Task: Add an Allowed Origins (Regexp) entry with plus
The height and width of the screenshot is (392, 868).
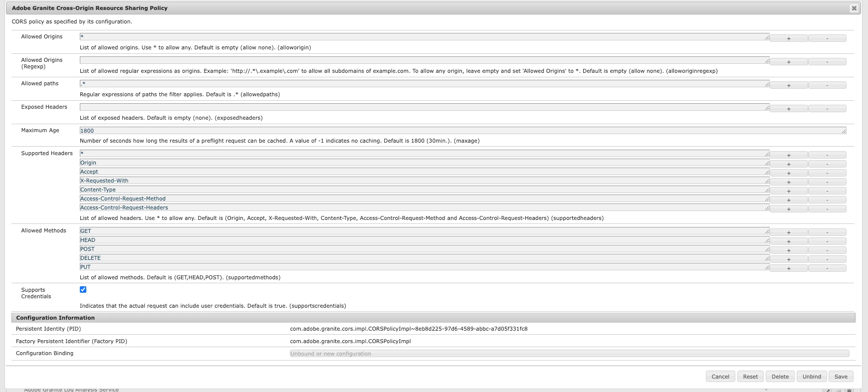Action: (x=789, y=62)
